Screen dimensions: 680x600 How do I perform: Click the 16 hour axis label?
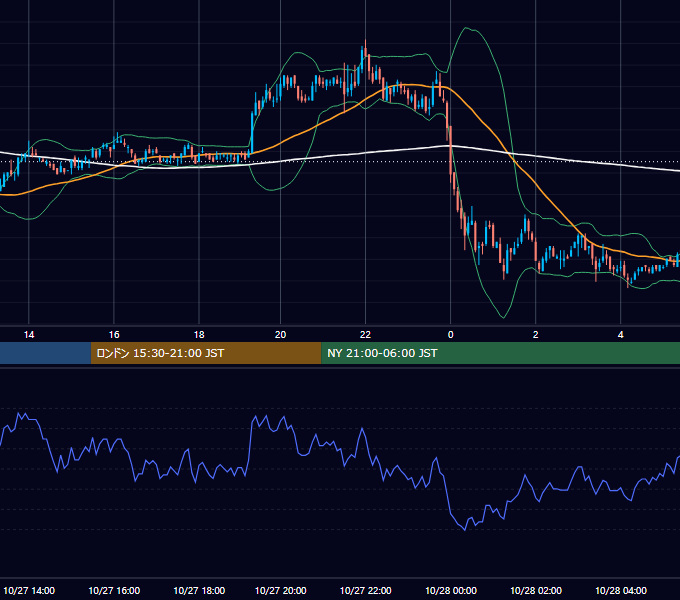[x=114, y=335]
